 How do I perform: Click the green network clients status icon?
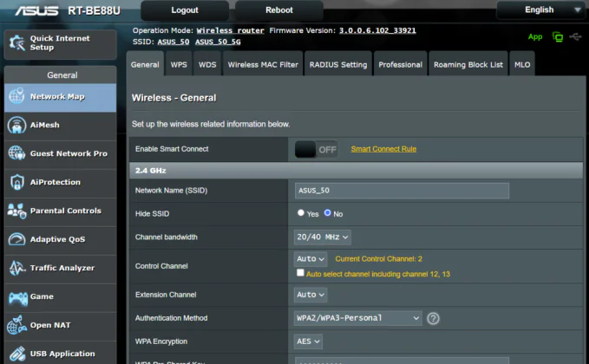coord(558,37)
